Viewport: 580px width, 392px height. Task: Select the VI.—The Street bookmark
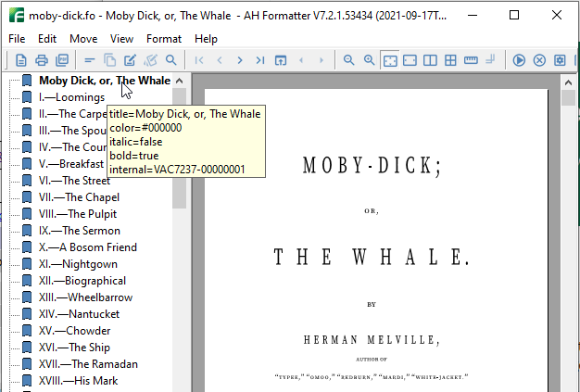(x=74, y=181)
